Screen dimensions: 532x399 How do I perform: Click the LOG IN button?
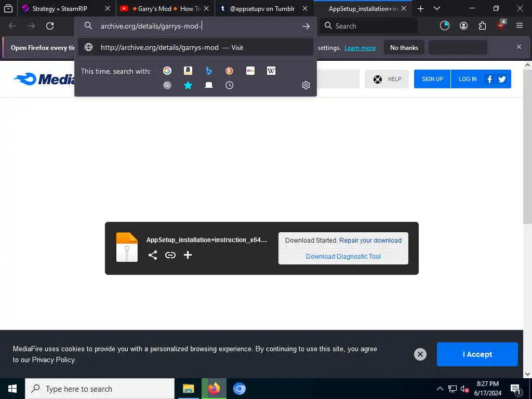(468, 79)
